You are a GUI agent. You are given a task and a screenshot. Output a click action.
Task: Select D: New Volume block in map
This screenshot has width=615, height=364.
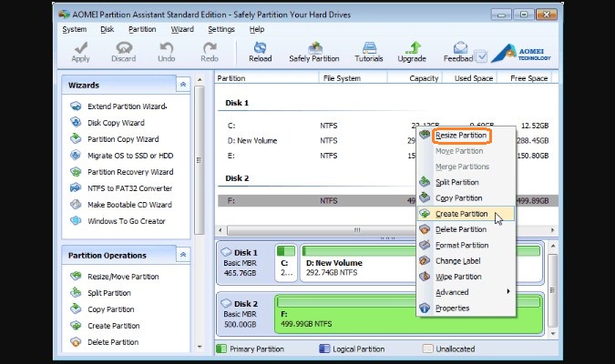[x=358, y=262]
